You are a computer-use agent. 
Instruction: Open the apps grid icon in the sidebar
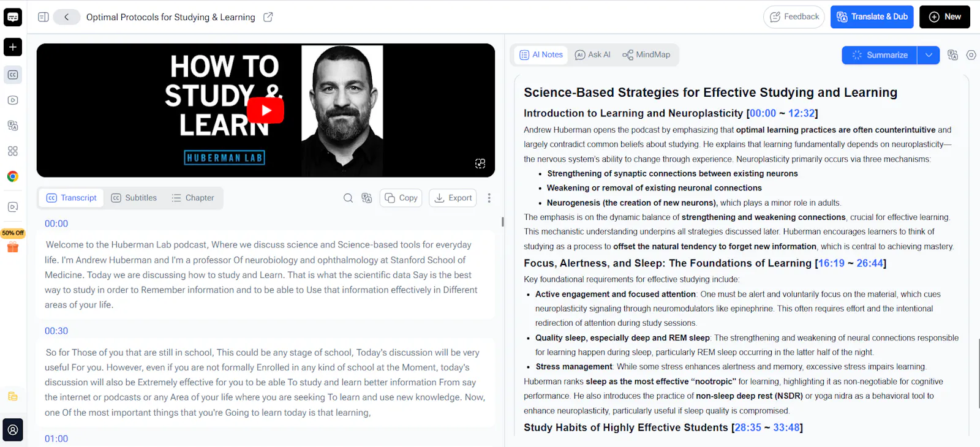coord(13,151)
